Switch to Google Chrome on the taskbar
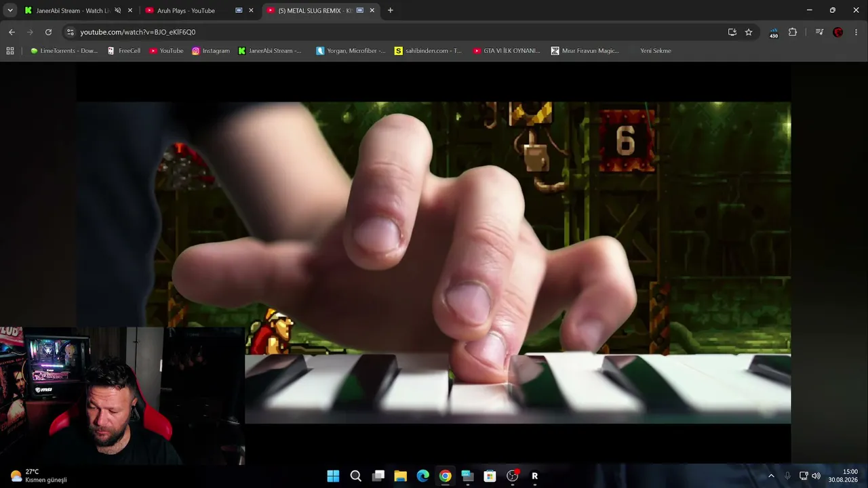 (445, 476)
